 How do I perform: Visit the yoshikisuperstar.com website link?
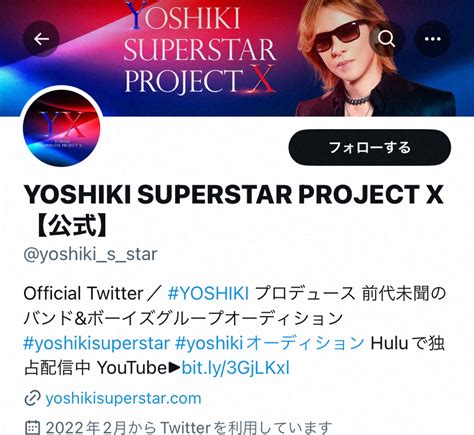pos(123,399)
